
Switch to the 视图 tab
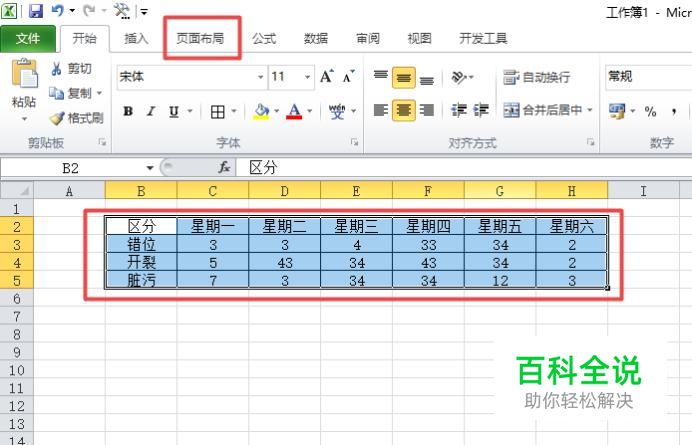tap(419, 39)
